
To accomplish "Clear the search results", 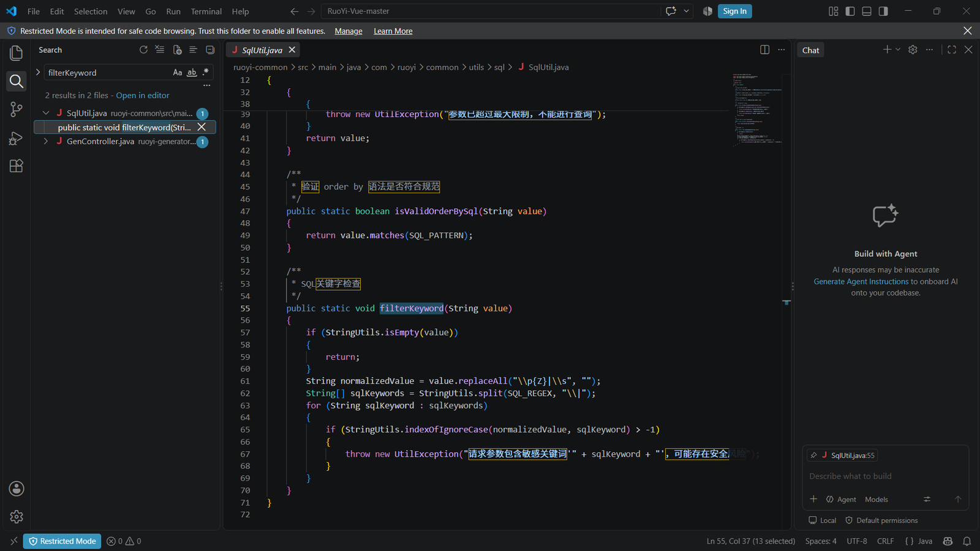I will pyautogui.click(x=160, y=50).
